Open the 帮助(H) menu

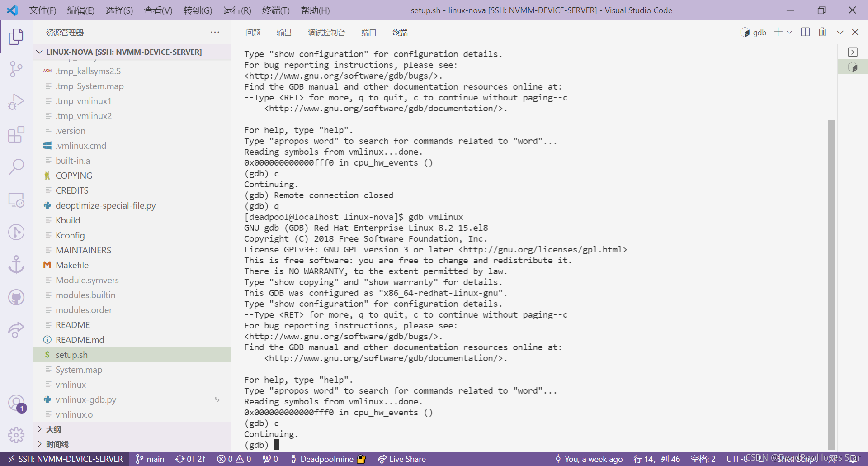click(x=315, y=10)
